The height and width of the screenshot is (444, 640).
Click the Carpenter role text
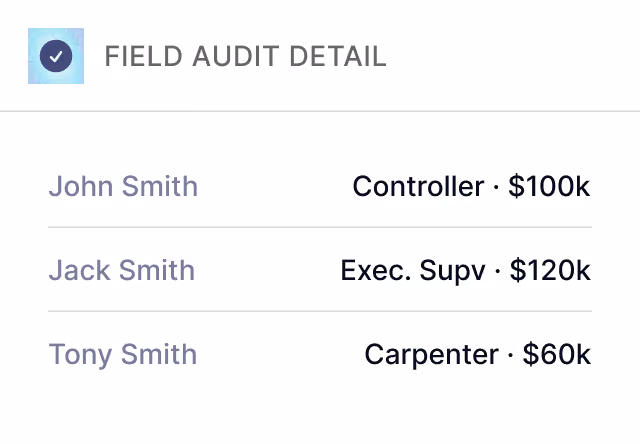(431, 354)
